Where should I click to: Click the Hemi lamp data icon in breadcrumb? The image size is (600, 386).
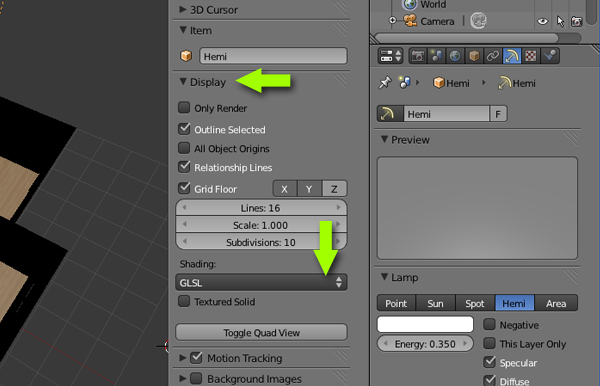tap(504, 83)
